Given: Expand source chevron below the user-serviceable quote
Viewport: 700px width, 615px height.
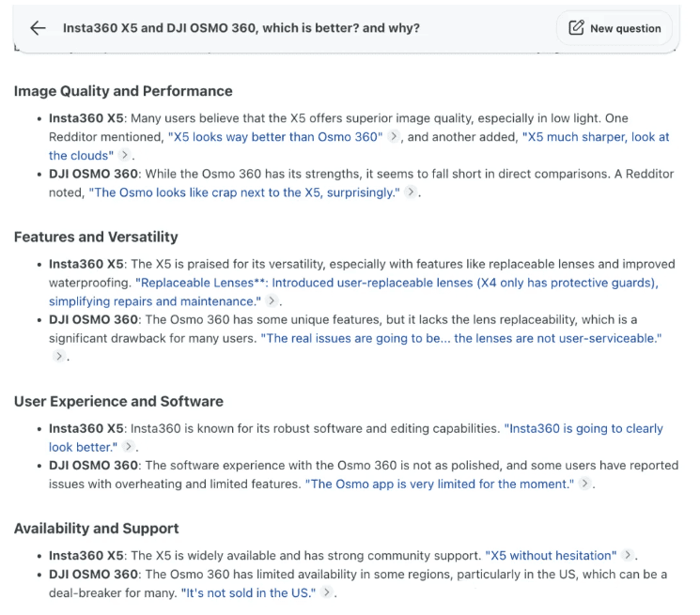Looking at the screenshot, I should pyautogui.click(x=58, y=356).
